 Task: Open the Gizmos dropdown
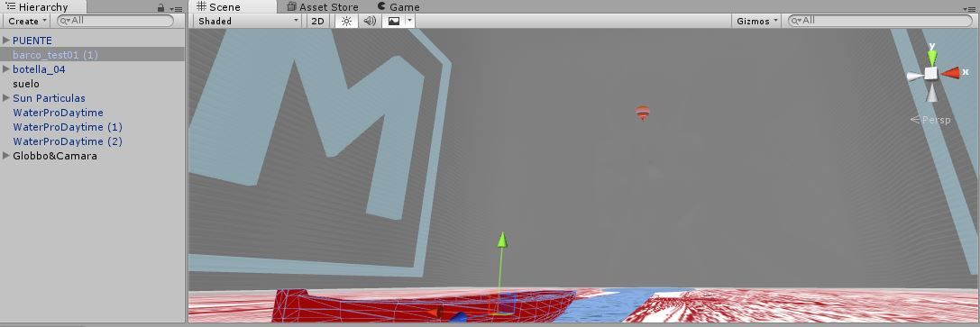(757, 21)
